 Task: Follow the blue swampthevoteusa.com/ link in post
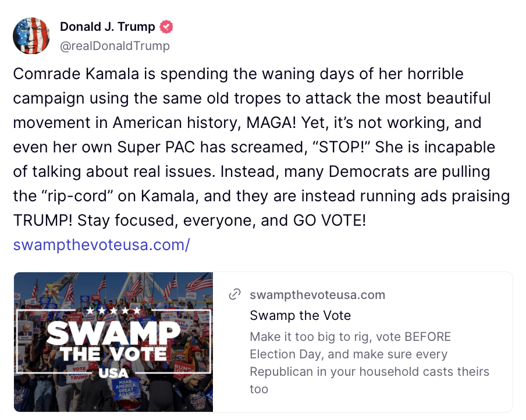(x=101, y=244)
